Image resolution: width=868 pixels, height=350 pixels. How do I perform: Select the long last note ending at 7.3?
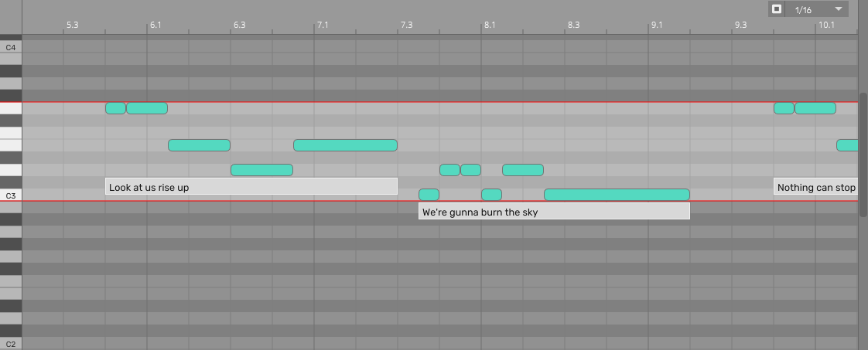346,145
